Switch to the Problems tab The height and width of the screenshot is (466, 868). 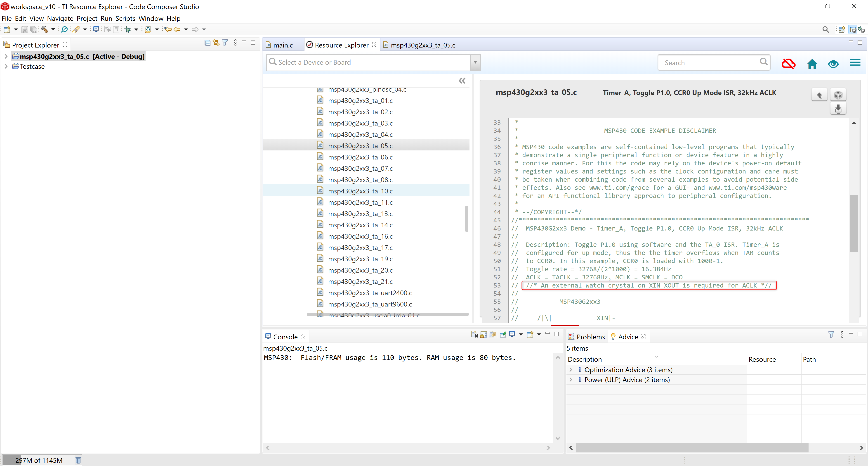[586, 337]
